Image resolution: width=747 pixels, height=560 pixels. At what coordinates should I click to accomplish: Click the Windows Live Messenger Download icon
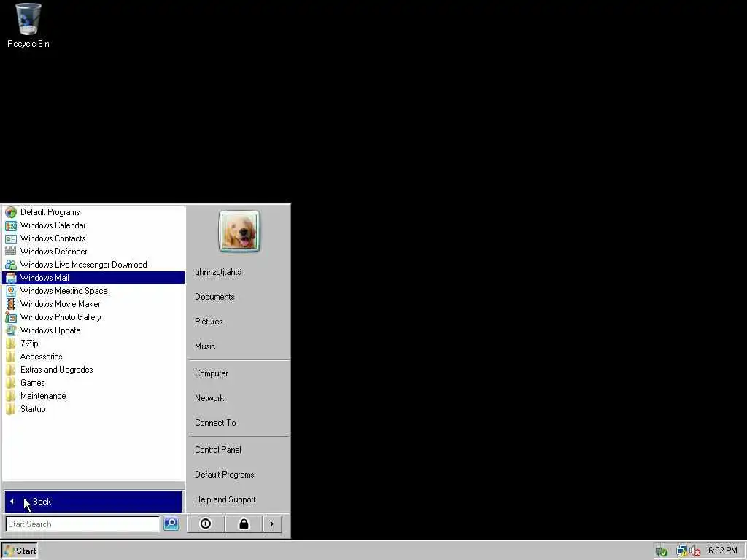(10, 265)
